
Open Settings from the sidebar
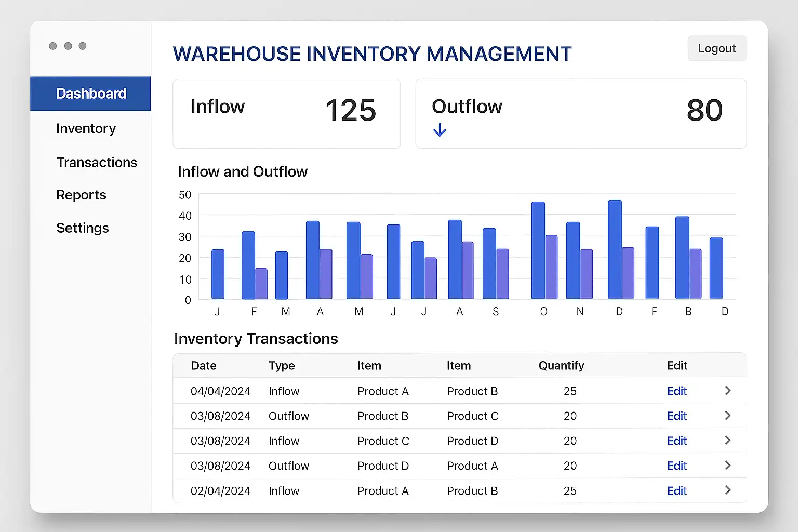pos(83,228)
